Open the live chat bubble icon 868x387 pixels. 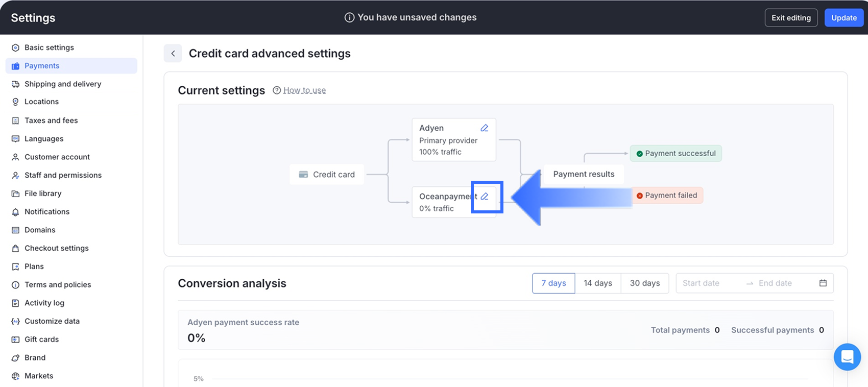click(x=847, y=357)
